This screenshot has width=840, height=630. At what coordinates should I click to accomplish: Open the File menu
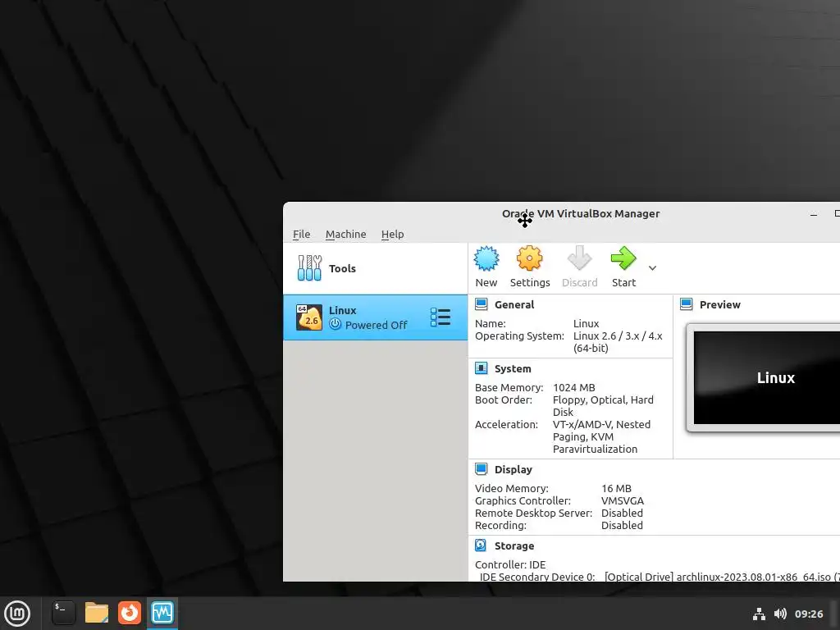coord(301,234)
